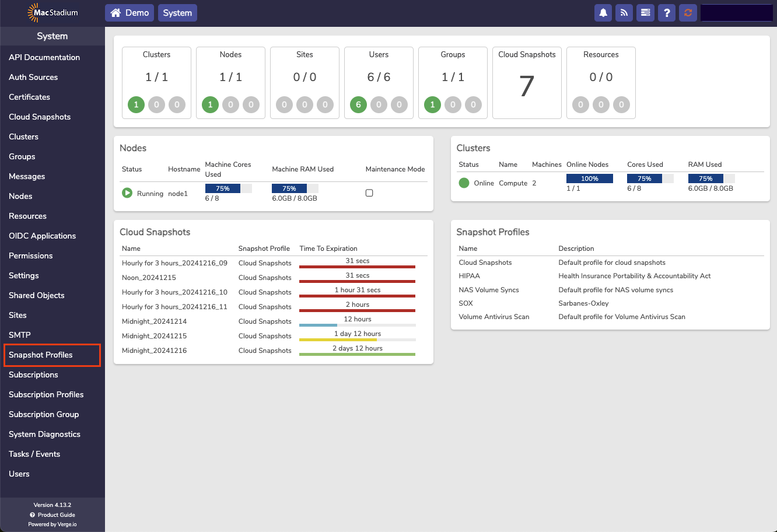Click the Noon_20241215 cloud snapshot entry

point(149,278)
